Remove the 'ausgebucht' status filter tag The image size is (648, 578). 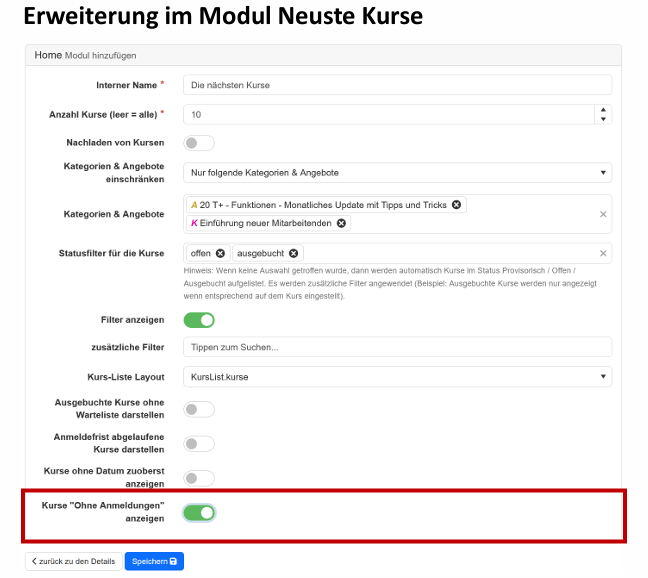(294, 253)
